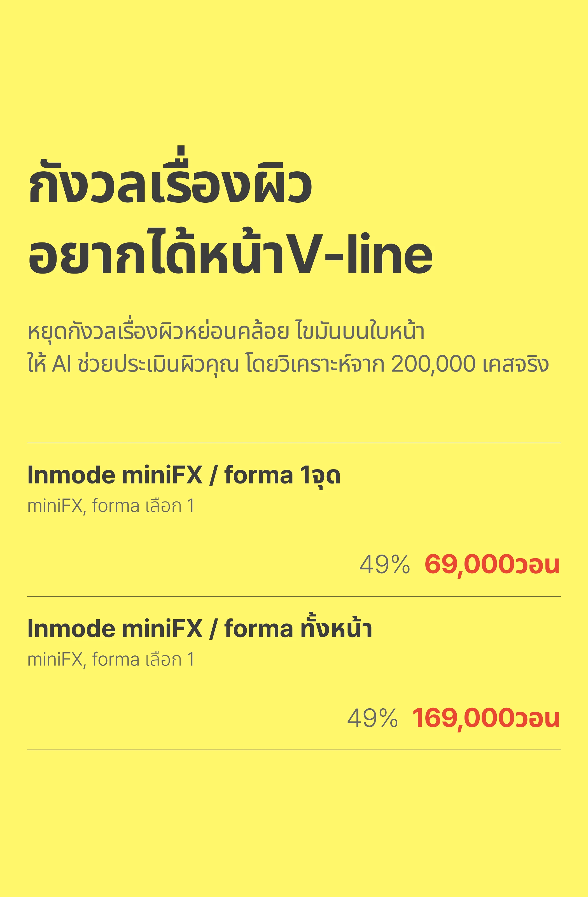Viewport: 588px width, 897px height.
Task: Click the 49% discount on the first item
Action: [x=384, y=565]
